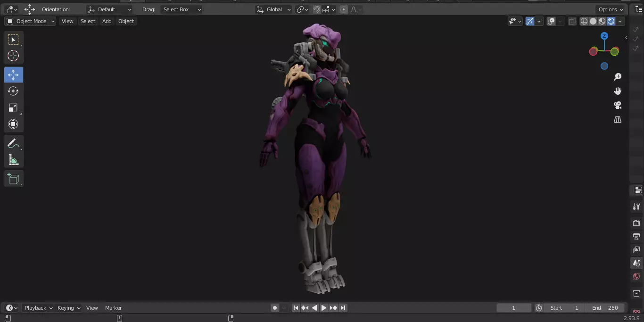This screenshot has height=322, width=644.
Task: Open viewport shading options dropdown arrow
Action: click(620, 21)
